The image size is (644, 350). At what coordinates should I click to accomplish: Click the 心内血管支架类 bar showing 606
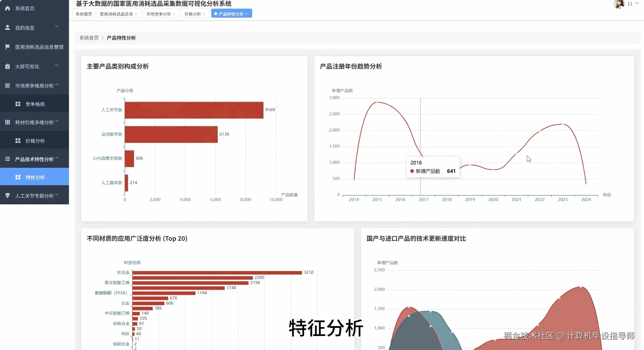(x=129, y=159)
